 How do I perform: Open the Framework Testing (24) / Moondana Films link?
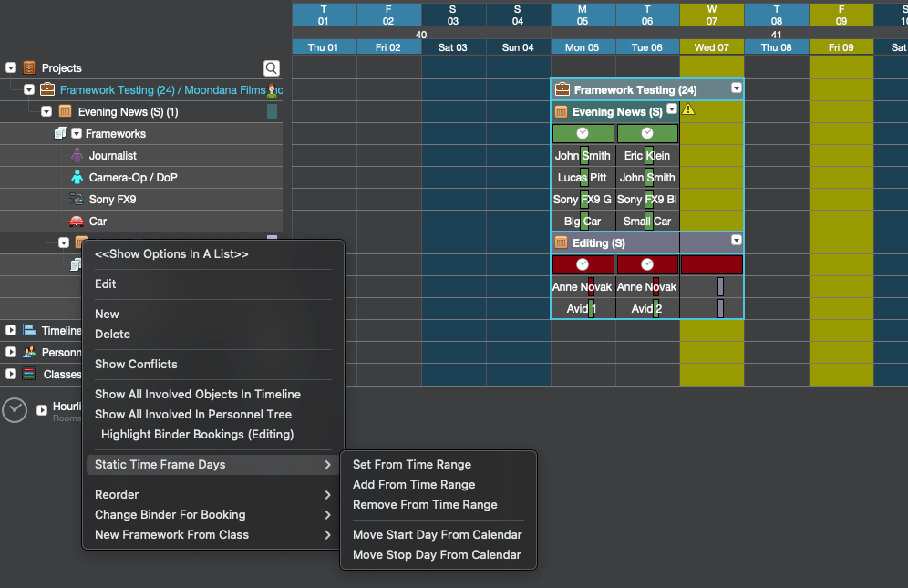(x=162, y=89)
